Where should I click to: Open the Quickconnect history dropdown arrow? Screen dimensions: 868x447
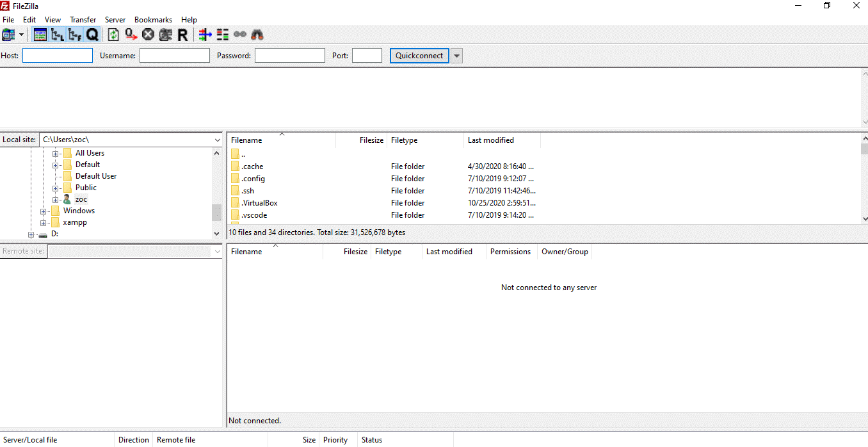[456, 56]
